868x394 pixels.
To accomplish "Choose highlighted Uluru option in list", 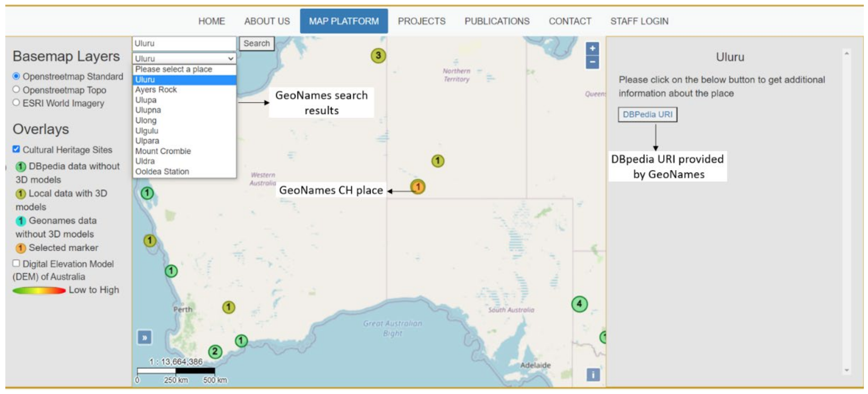I will (x=184, y=79).
